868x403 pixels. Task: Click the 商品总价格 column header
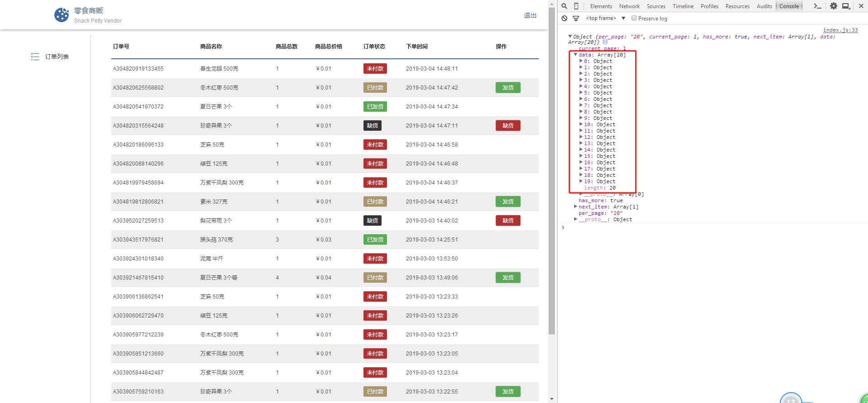(x=329, y=46)
